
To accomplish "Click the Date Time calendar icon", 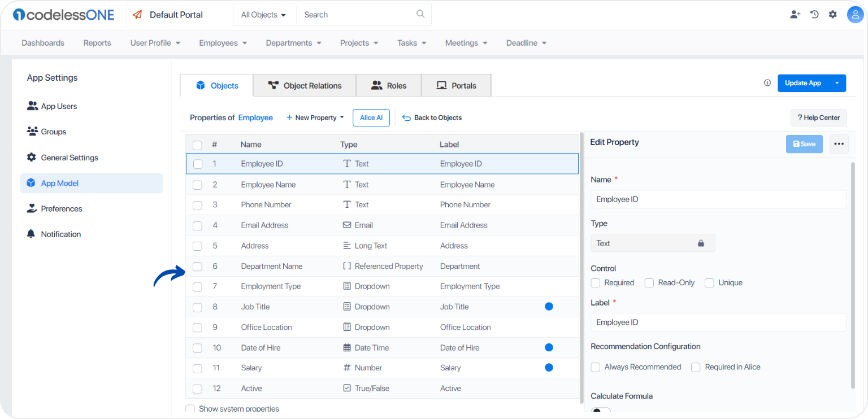I will tap(347, 347).
